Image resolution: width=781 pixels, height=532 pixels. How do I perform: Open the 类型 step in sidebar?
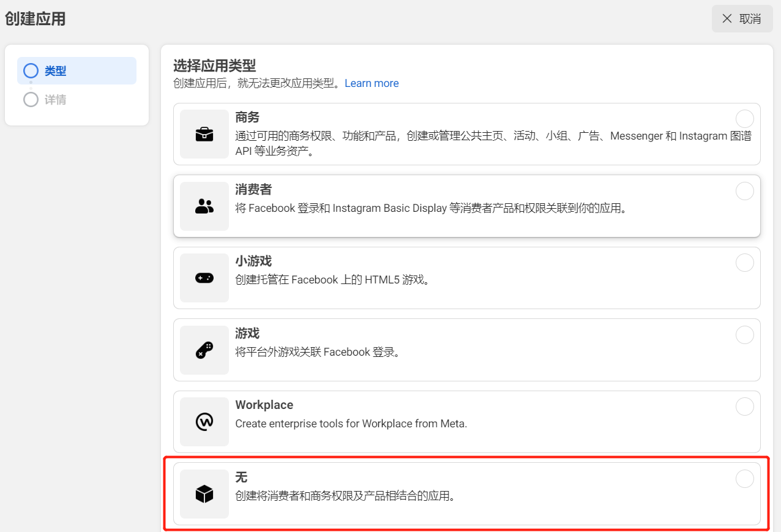(x=77, y=71)
